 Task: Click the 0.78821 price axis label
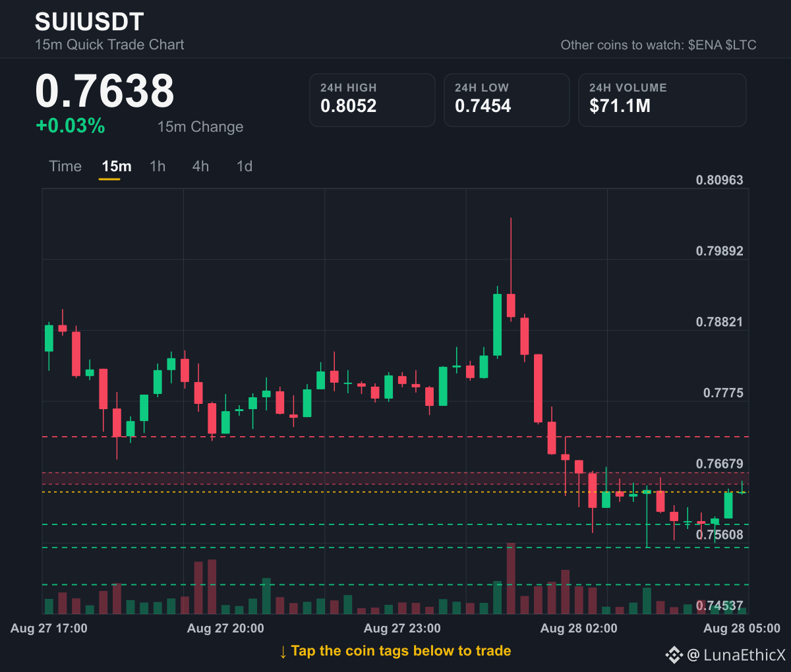[x=720, y=322]
